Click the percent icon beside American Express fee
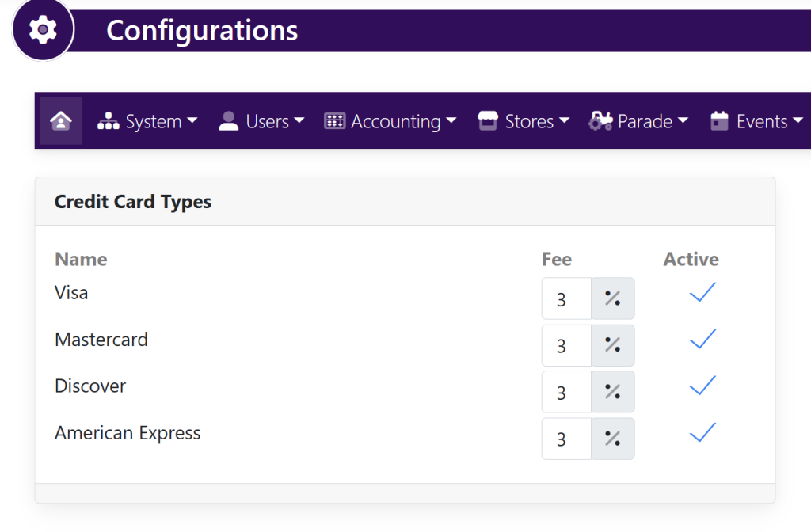The image size is (811, 532). (x=612, y=439)
